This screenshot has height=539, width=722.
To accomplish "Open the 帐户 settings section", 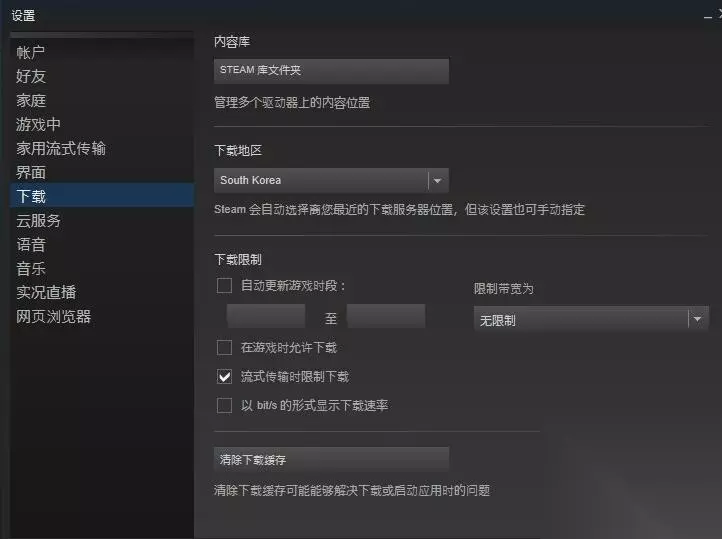I will coord(30,52).
